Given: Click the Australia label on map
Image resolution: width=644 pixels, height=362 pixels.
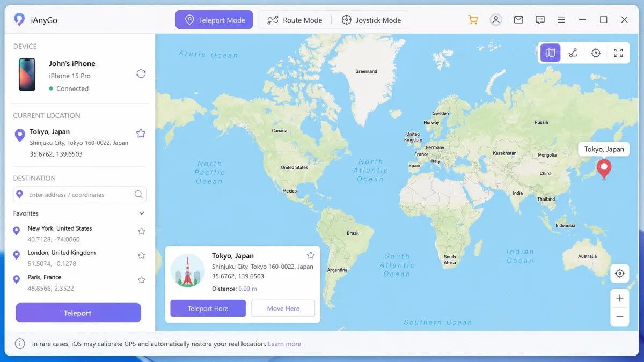Looking at the screenshot, I should click(587, 256).
